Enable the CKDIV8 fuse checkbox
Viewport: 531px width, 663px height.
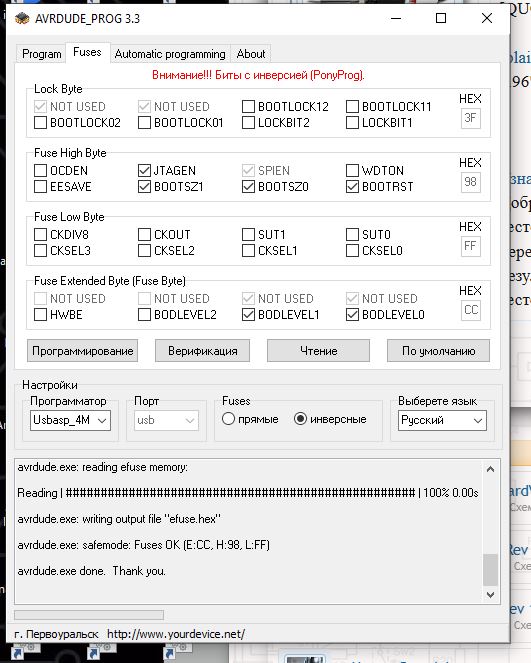41,234
